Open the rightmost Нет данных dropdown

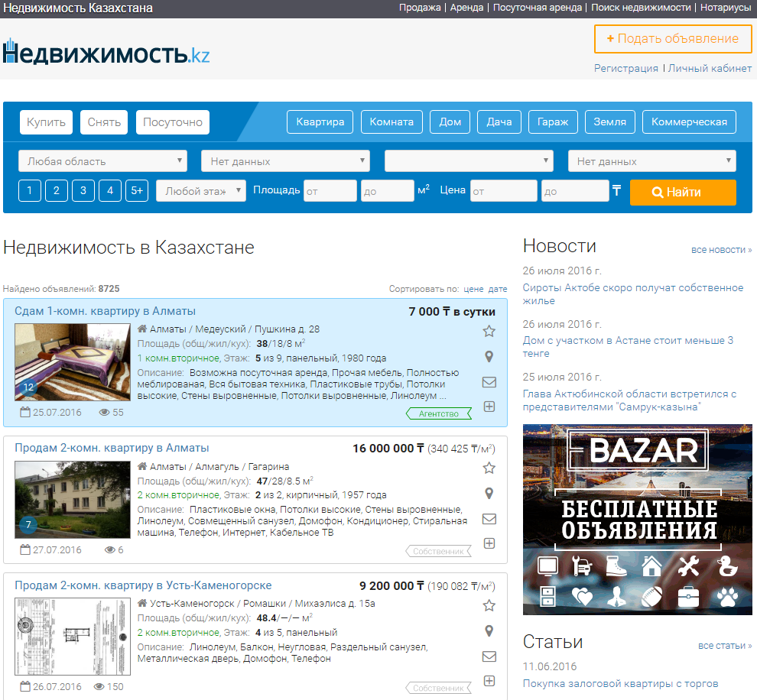pyautogui.click(x=652, y=161)
